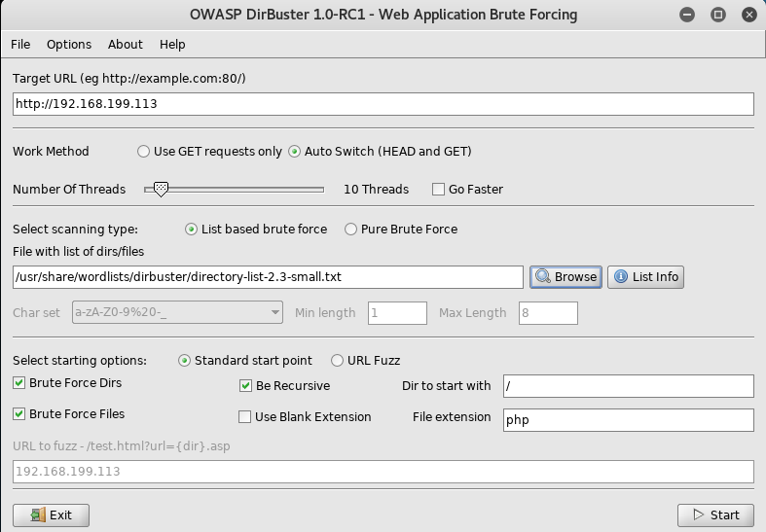Click the wordlist file path field

tap(268, 277)
